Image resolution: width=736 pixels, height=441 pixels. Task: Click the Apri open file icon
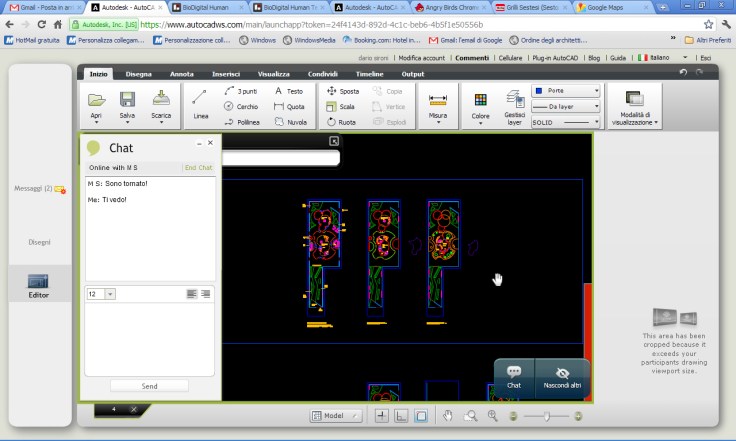(97, 100)
